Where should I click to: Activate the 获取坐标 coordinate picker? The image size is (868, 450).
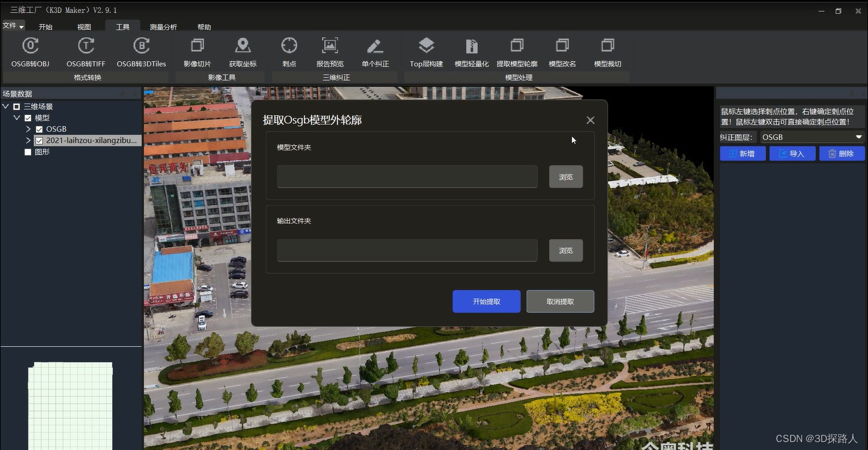[243, 52]
